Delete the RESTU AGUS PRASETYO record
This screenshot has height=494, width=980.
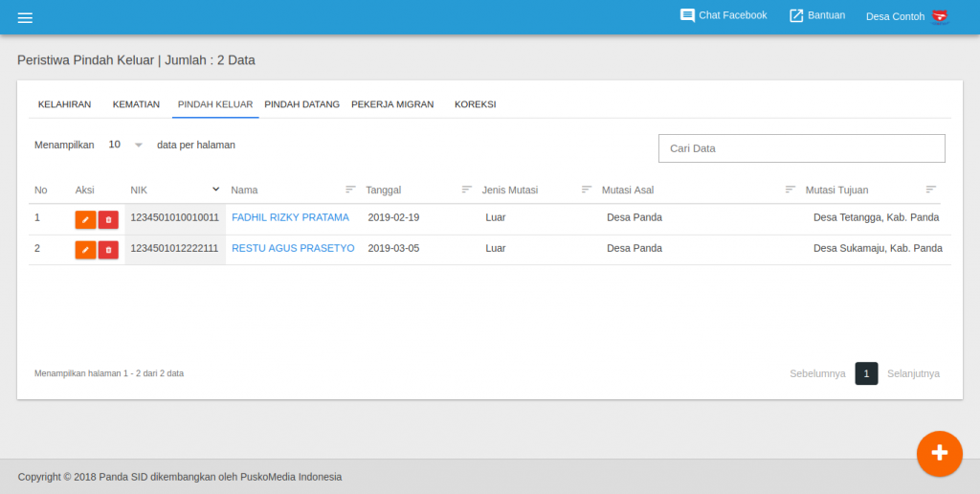pyautogui.click(x=108, y=250)
